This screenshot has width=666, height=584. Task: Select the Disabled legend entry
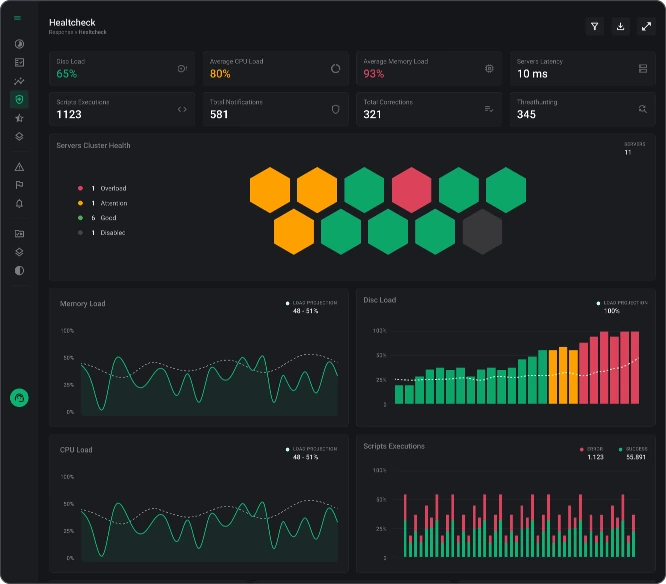[102, 233]
